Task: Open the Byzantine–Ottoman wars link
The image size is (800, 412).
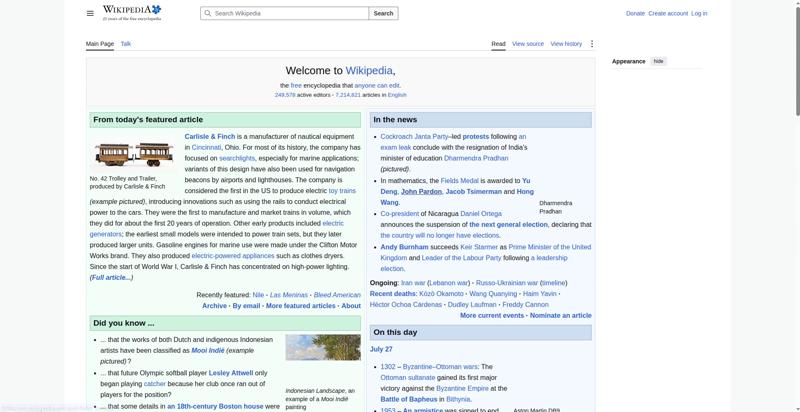Action: pyautogui.click(x=440, y=367)
